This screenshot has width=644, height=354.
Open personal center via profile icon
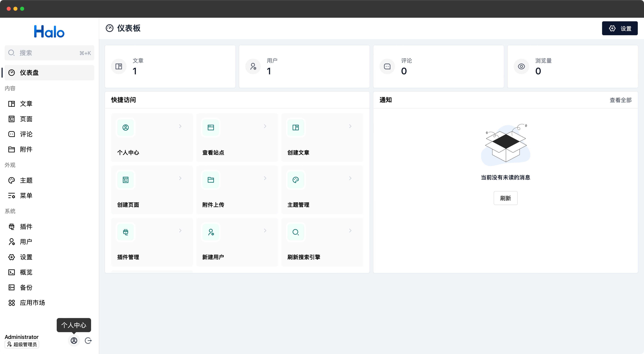pyautogui.click(x=74, y=340)
